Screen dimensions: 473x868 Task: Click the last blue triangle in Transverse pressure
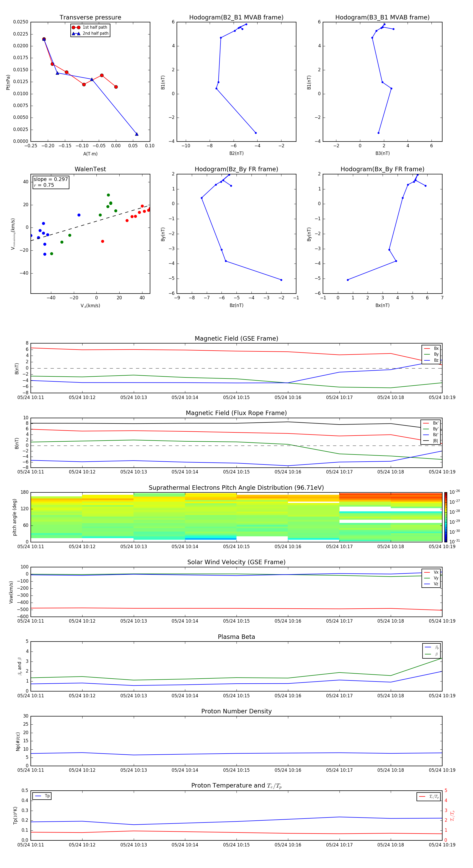tap(136, 134)
